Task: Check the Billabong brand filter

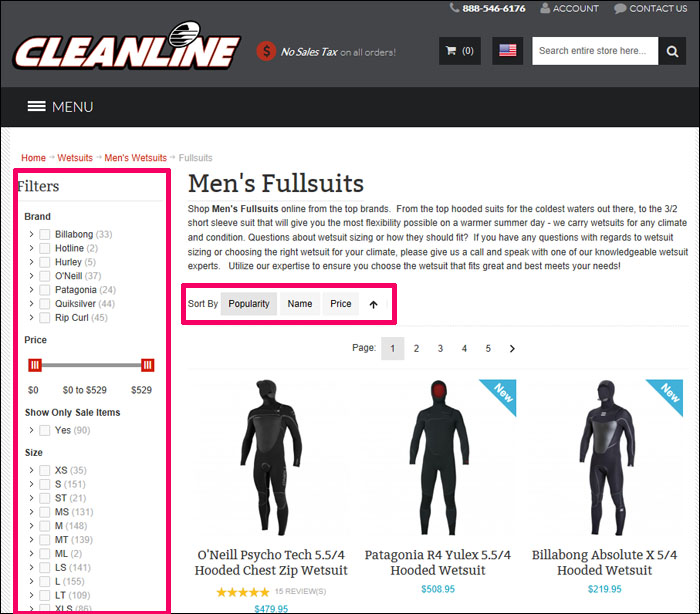Action: [x=45, y=234]
